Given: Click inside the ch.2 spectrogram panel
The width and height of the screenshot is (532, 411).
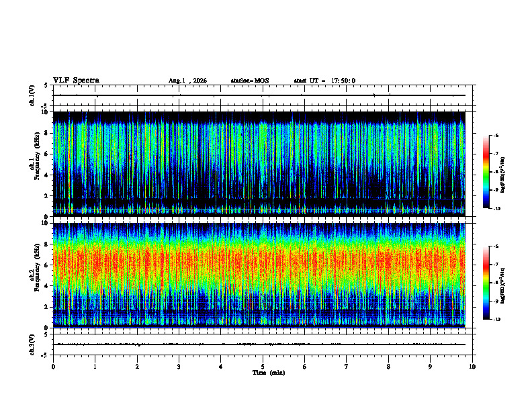Looking at the screenshot, I should (259, 275).
